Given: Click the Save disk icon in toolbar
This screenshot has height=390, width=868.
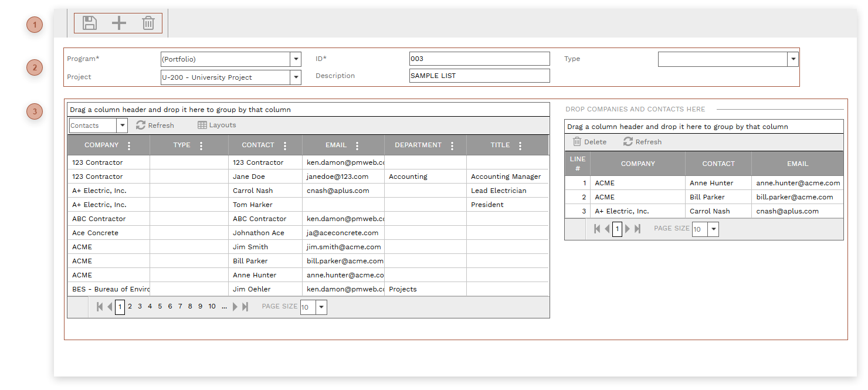Looking at the screenshot, I should [90, 23].
